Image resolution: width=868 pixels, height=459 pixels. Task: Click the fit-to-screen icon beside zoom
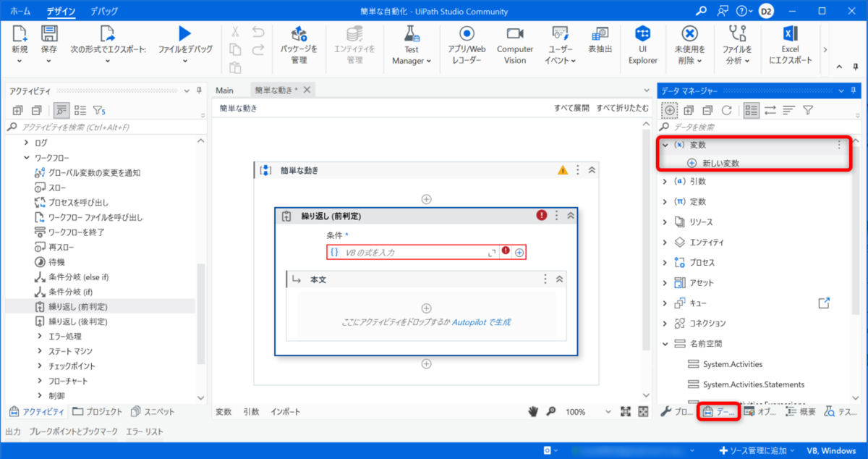(x=626, y=411)
